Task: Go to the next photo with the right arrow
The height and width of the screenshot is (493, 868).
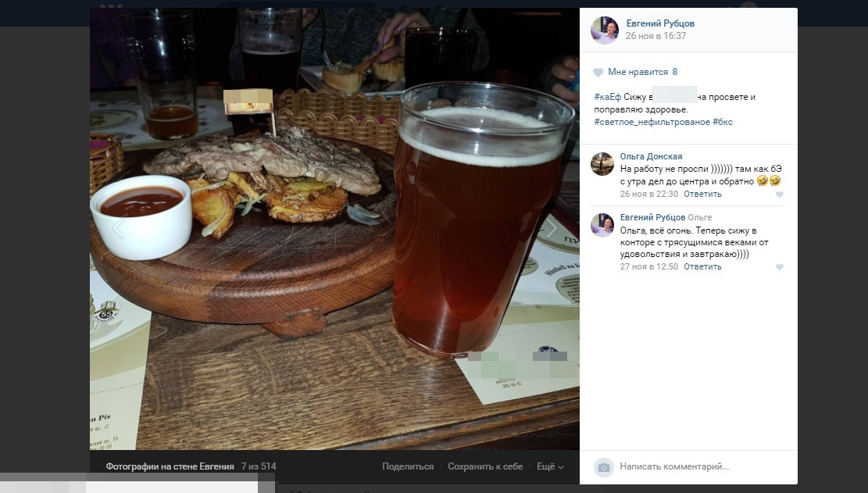Action: (552, 228)
